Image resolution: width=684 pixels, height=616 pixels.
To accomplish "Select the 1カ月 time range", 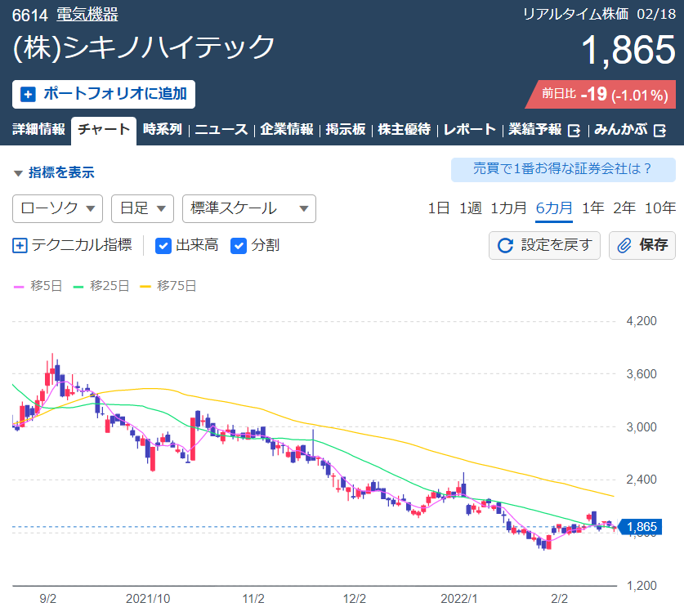I will [x=508, y=208].
